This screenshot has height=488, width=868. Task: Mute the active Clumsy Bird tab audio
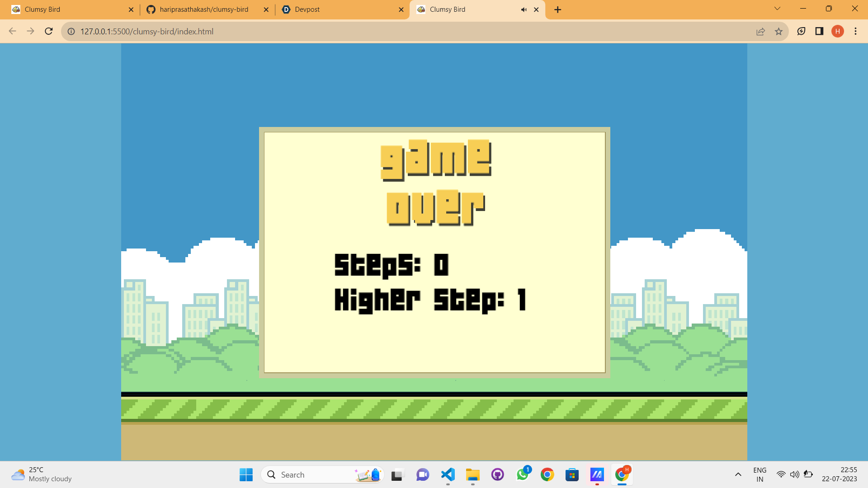[524, 9]
